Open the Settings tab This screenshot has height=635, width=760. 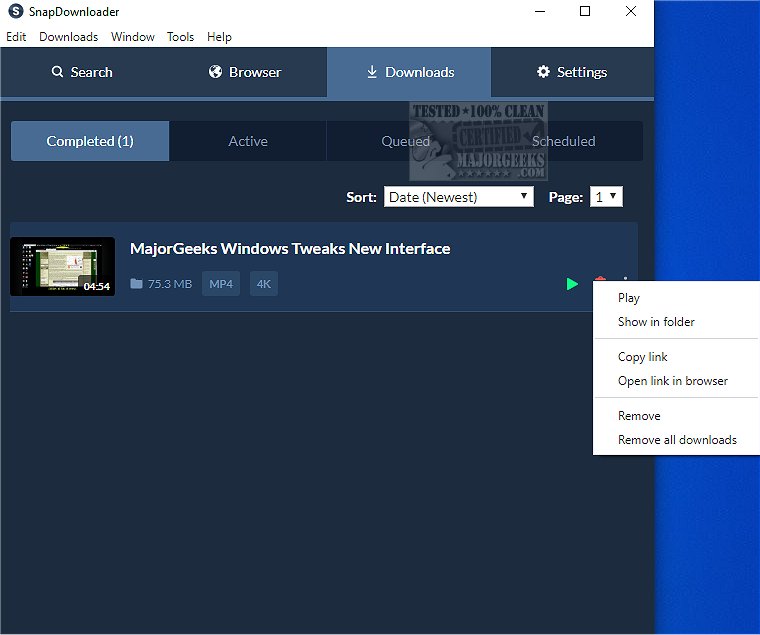coord(572,72)
